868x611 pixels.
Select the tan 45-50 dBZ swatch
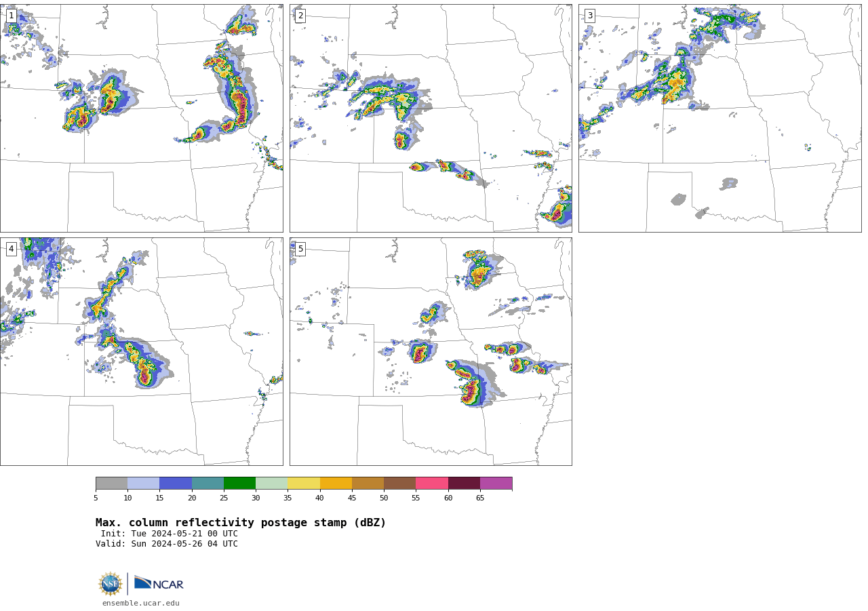(x=368, y=484)
